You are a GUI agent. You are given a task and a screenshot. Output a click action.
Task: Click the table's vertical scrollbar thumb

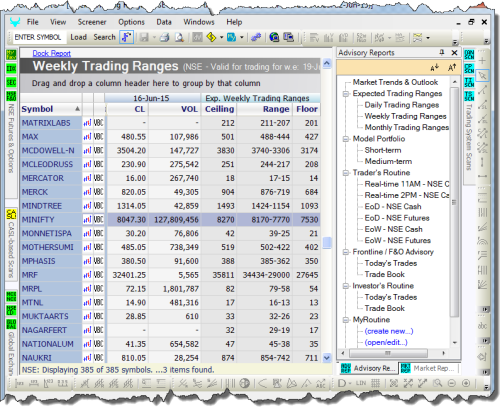coord(327,242)
